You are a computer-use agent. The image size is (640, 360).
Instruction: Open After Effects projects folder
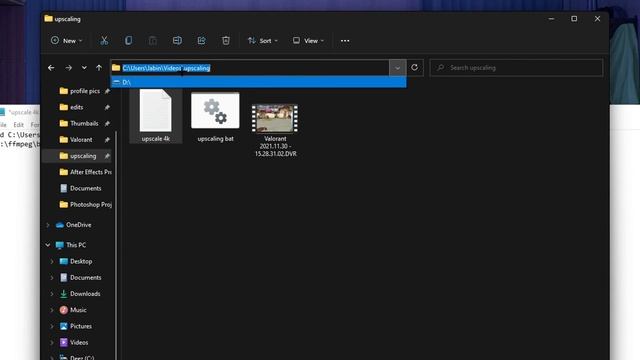tap(85, 172)
